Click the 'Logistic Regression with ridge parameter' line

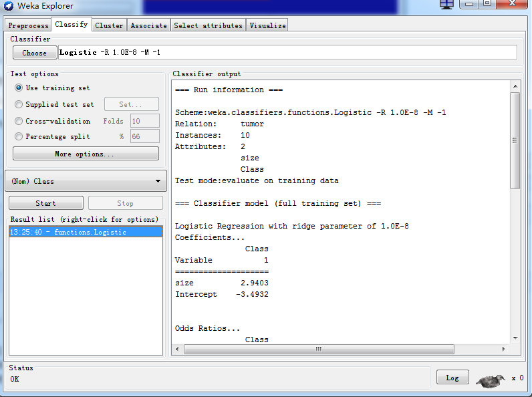(x=292, y=226)
